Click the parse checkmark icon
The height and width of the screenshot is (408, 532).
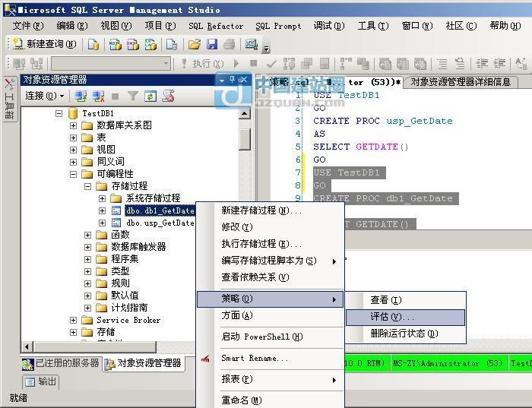pos(271,63)
